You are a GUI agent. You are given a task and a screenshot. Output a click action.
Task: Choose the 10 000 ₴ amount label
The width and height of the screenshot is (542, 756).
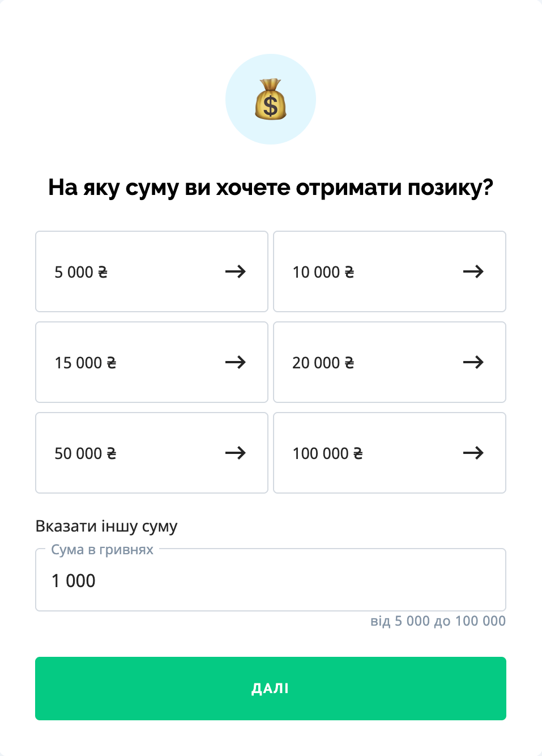click(323, 273)
